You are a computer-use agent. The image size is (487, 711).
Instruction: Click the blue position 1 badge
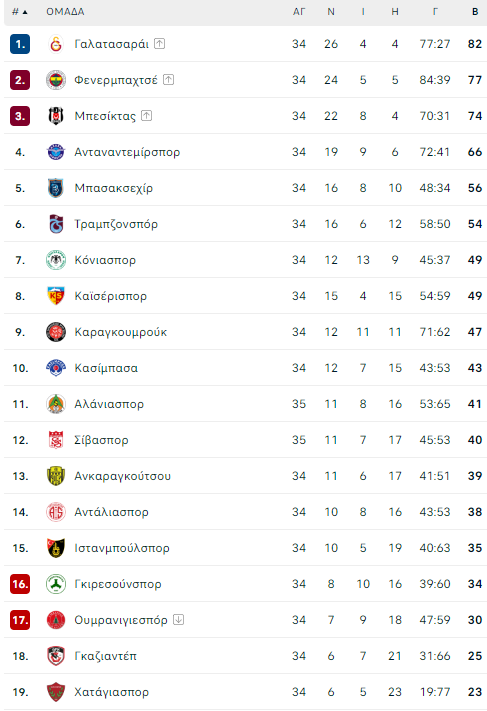tap(20, 44)
